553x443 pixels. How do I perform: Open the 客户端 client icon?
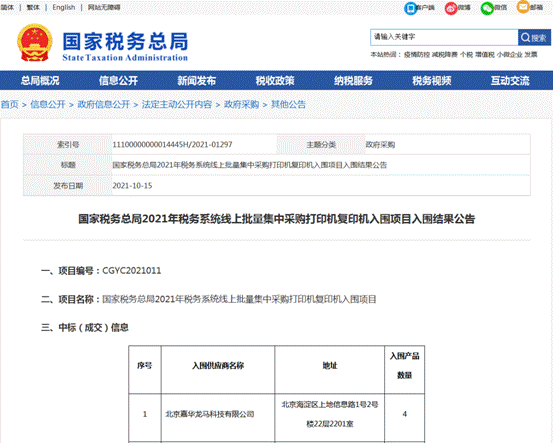point(411,8)
